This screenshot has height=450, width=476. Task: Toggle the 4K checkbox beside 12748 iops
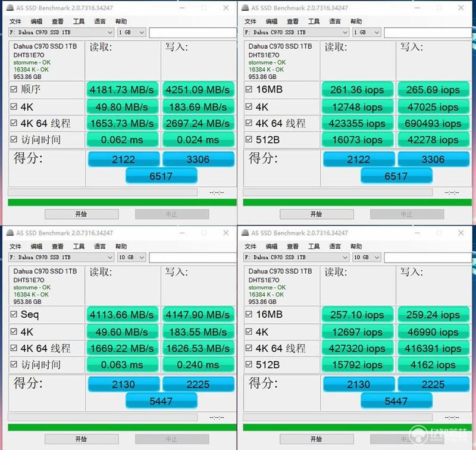point(249,107)
